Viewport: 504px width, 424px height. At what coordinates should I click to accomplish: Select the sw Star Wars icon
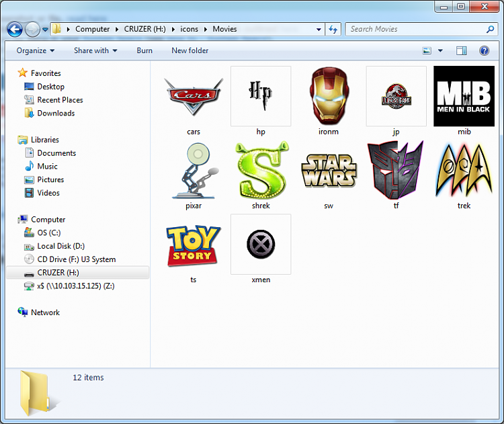coord(329,171)
